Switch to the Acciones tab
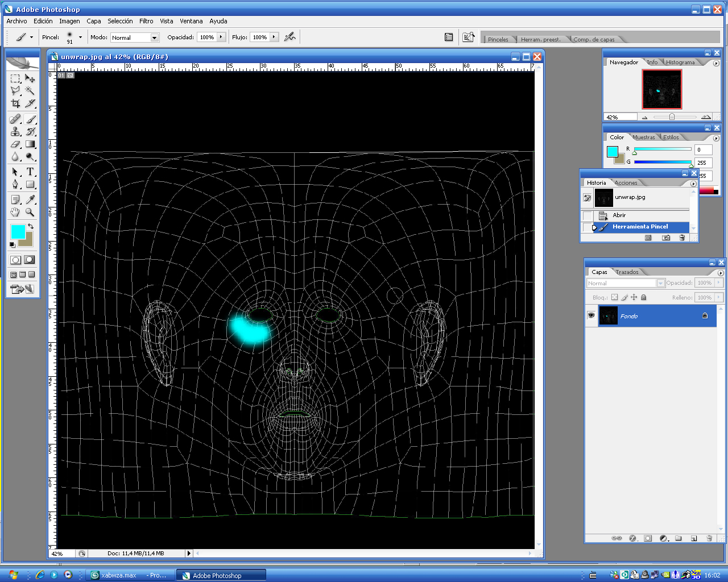This screenshot has width=728, height=582. pyautogui.click(x=626, y=183)
